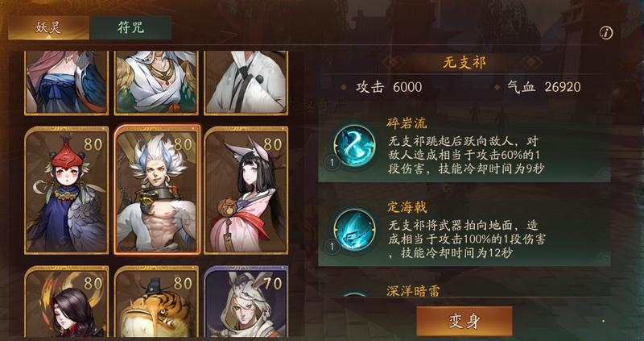Screen dimensions: 644x341
Task: Select the level 70 rabbit-eared hooded card
Action: 246,302
